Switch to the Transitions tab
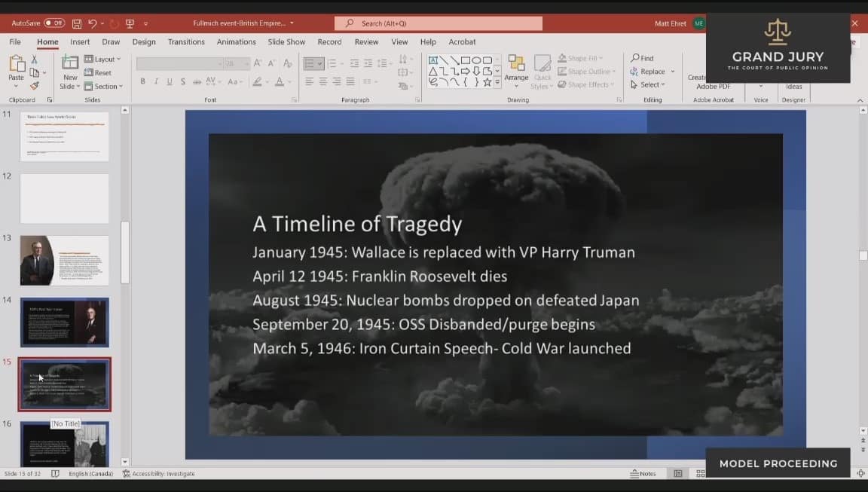The height and width of the screenshot is (492, 868). [x=186, y=42]
